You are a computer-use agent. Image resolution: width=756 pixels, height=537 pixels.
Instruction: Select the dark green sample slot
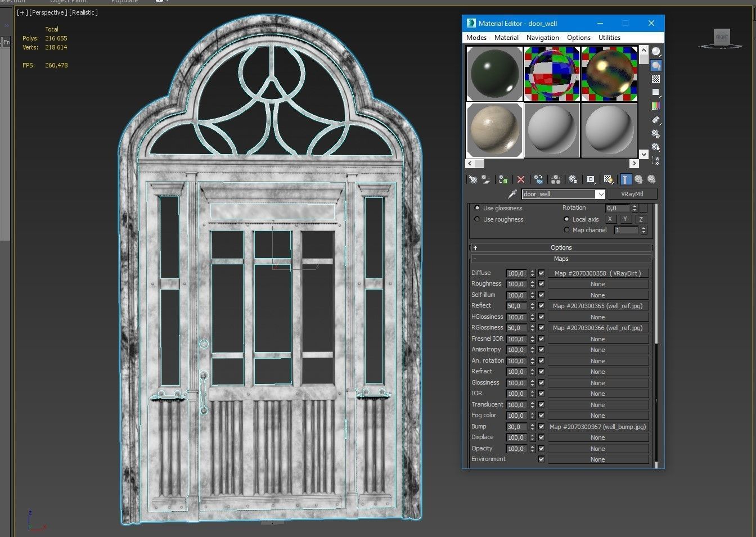coord(495,73)
